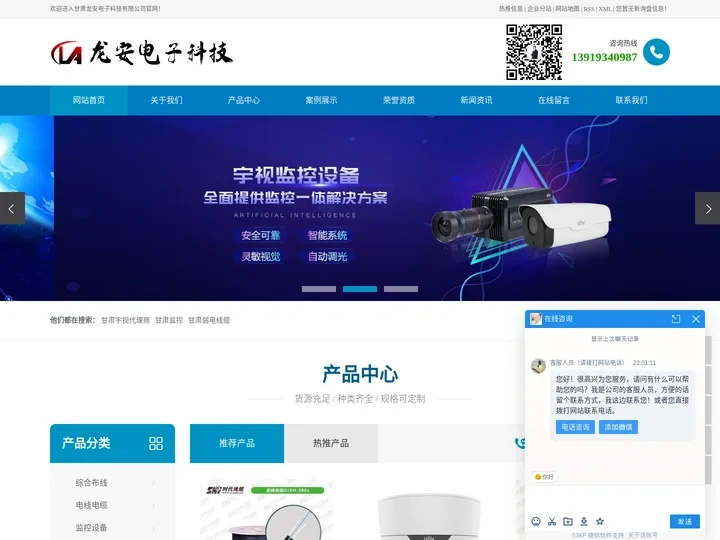720x540 pixels.
Task: Open XML sitemap link
Action: point(605,9)
